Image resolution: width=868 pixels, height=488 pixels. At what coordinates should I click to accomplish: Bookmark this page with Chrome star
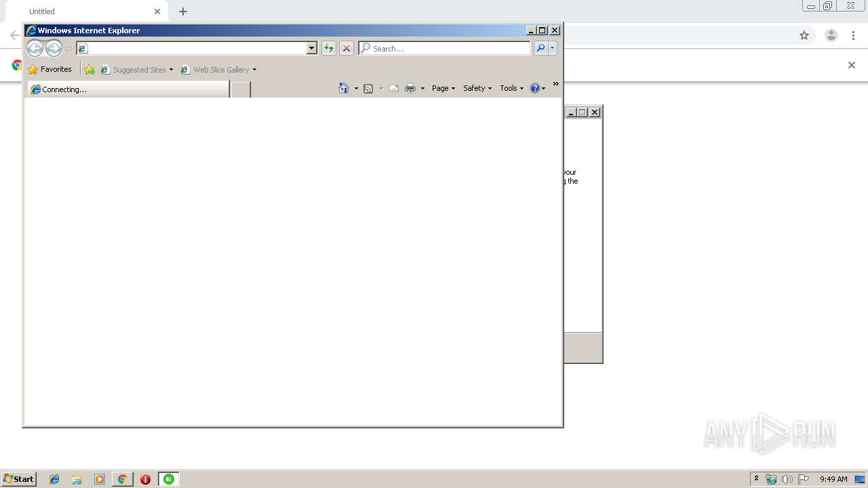coord(804,35)
